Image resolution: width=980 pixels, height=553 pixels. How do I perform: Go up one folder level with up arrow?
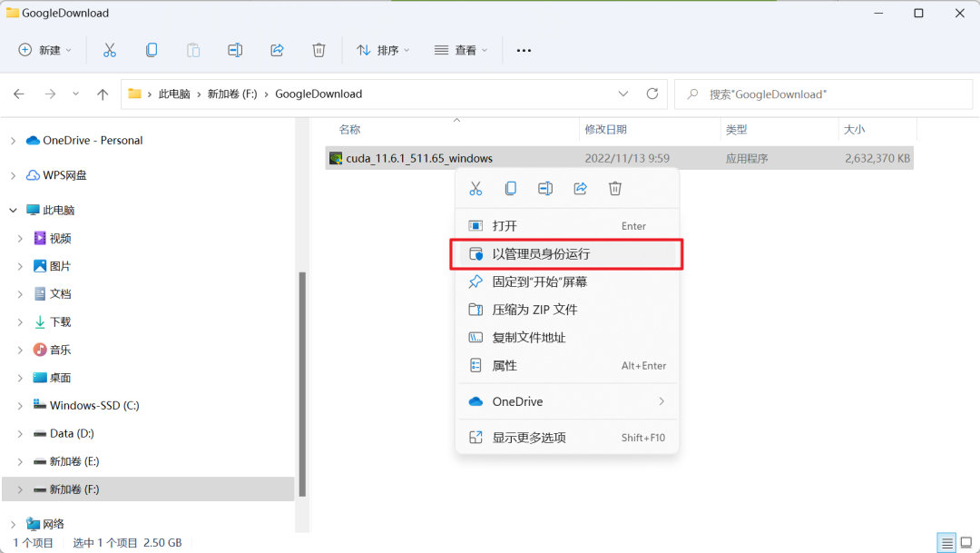[x=103, y=94]
